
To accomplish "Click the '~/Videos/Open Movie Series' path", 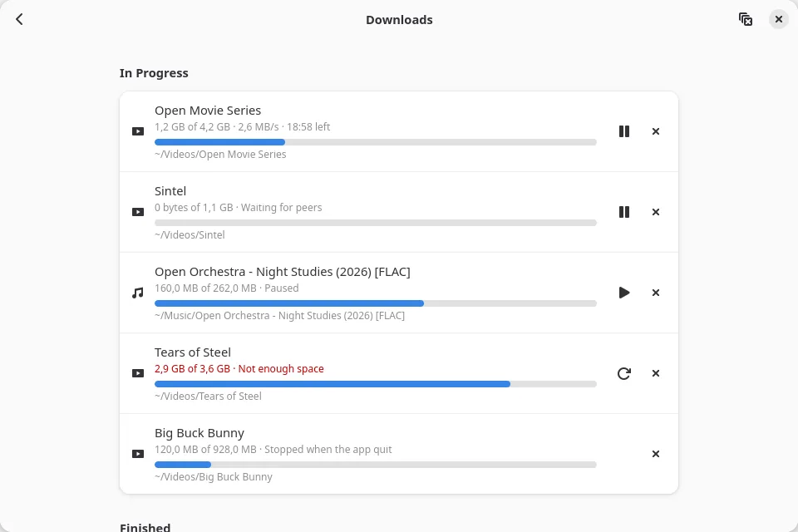I will (220, 155).
